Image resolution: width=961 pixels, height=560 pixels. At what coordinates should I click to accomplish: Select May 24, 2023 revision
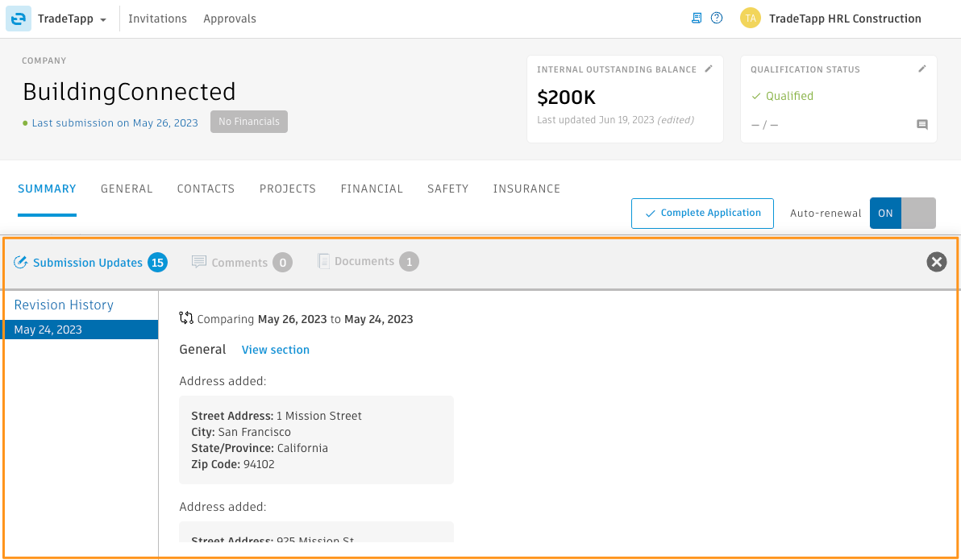coord(80,330)
